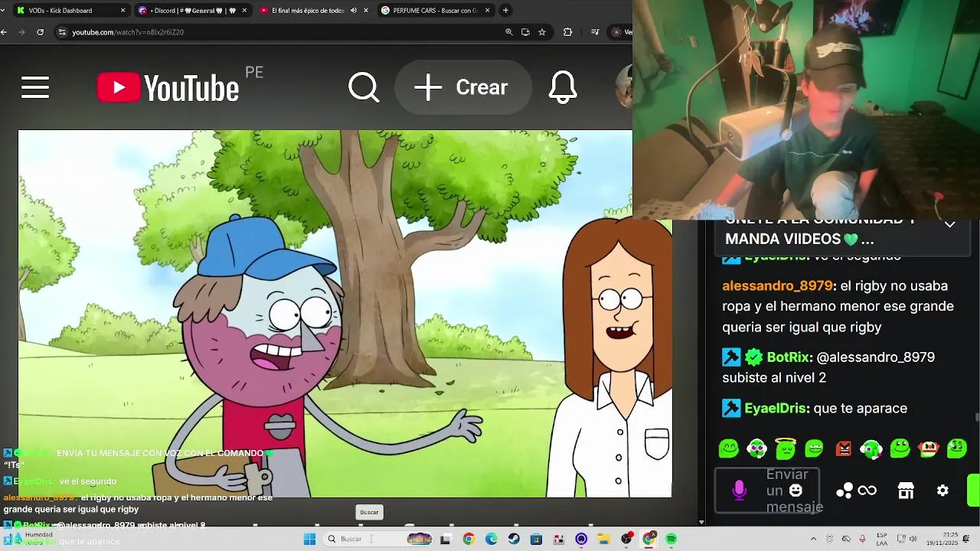Open Task View on the taskbar
This screenshot has height=551, width=980.
pos(446,539)
